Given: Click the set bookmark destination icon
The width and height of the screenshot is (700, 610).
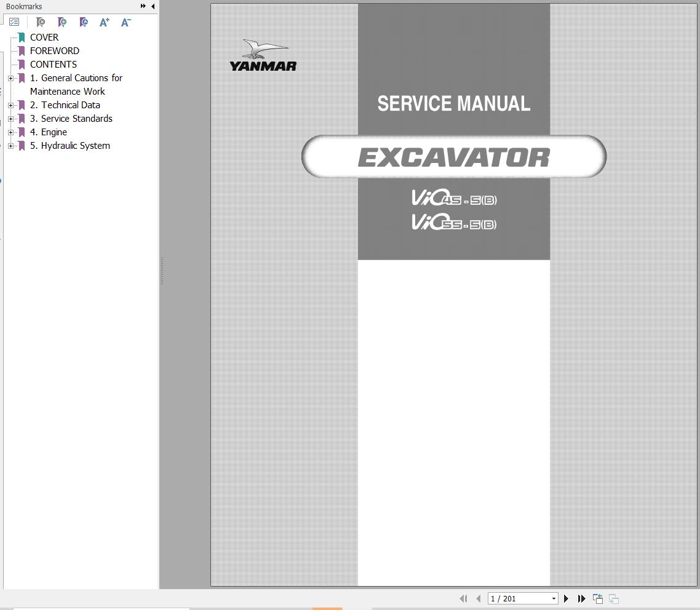Looking at the screenshot, I should pos(84,22).
